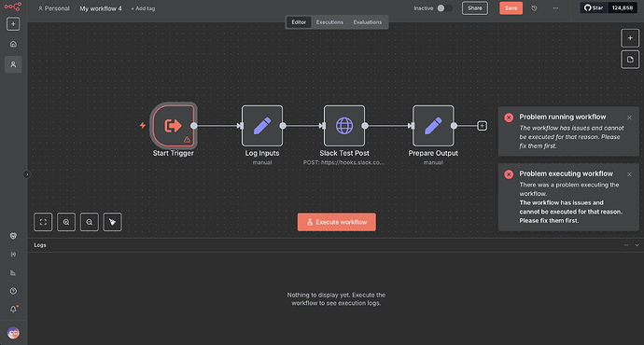Open the Help question mark icon

tap(13, 291)
